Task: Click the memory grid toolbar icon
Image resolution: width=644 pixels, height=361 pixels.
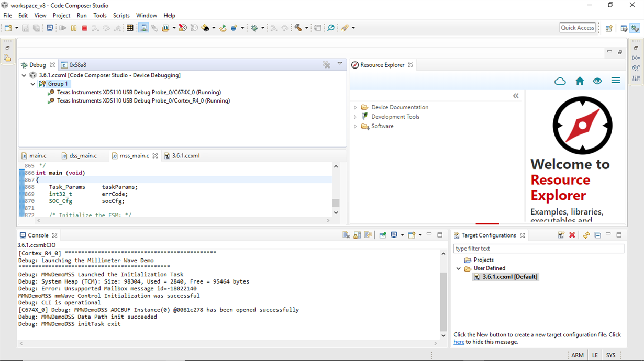Action: (130, 28)
